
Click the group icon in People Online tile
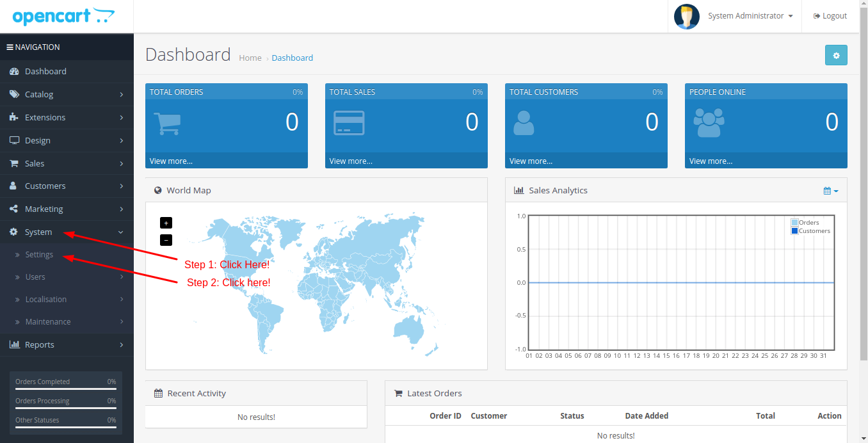point(709,123)
